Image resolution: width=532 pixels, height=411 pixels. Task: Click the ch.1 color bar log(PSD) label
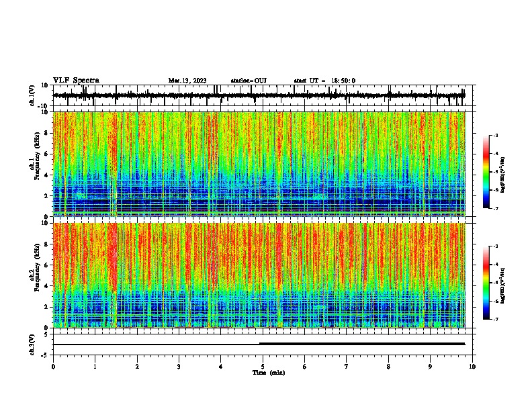point(502,175)
